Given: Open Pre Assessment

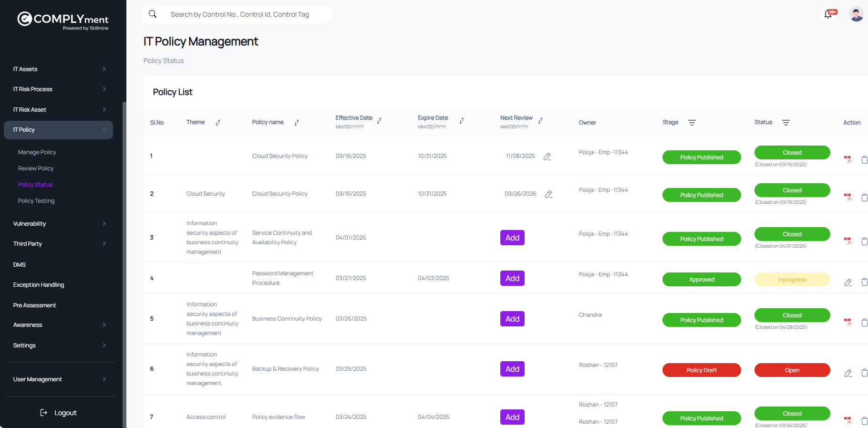Looking at the screenshot, I should click(34, 305).
